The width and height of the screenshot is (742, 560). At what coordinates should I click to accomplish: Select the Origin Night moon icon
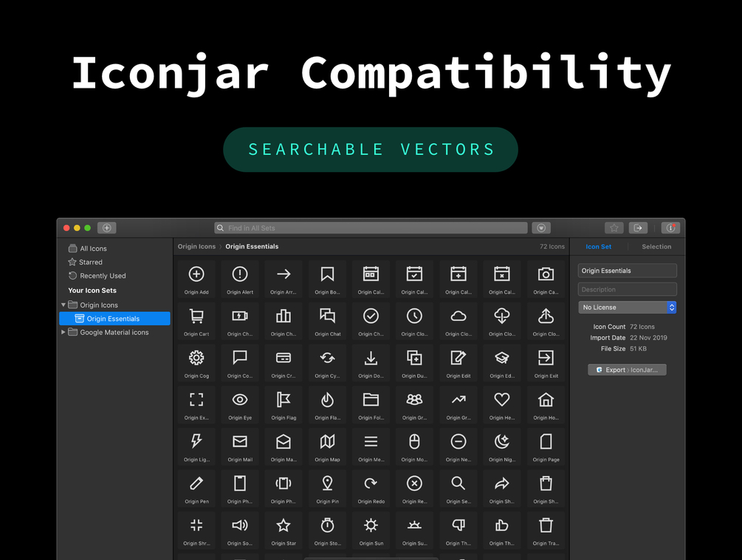click(x=501, y=446)
